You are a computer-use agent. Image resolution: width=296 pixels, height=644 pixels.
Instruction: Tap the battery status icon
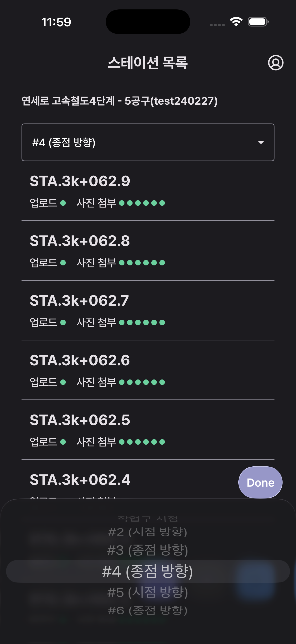click(x=258, y=22)
